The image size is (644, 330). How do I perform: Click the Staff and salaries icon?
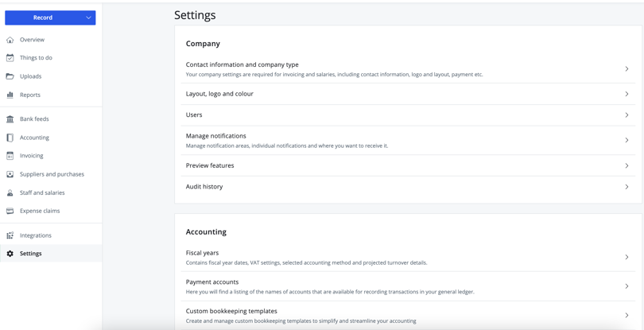pos(10,192)
